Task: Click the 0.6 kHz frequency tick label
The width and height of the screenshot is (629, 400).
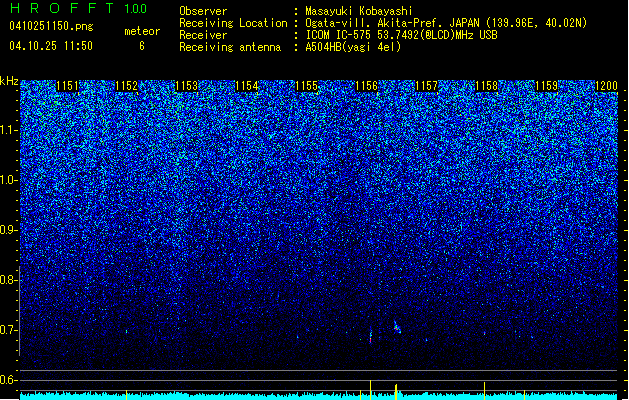Action: (9, 380)
